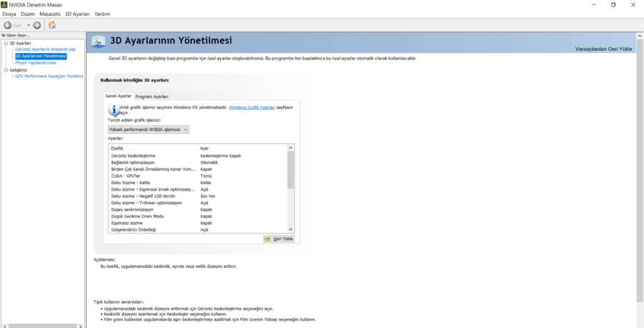Click Açık value for Gölgelendirici Önbelleği
Viewport: 644px width, 328px height.
pos(204,229)
